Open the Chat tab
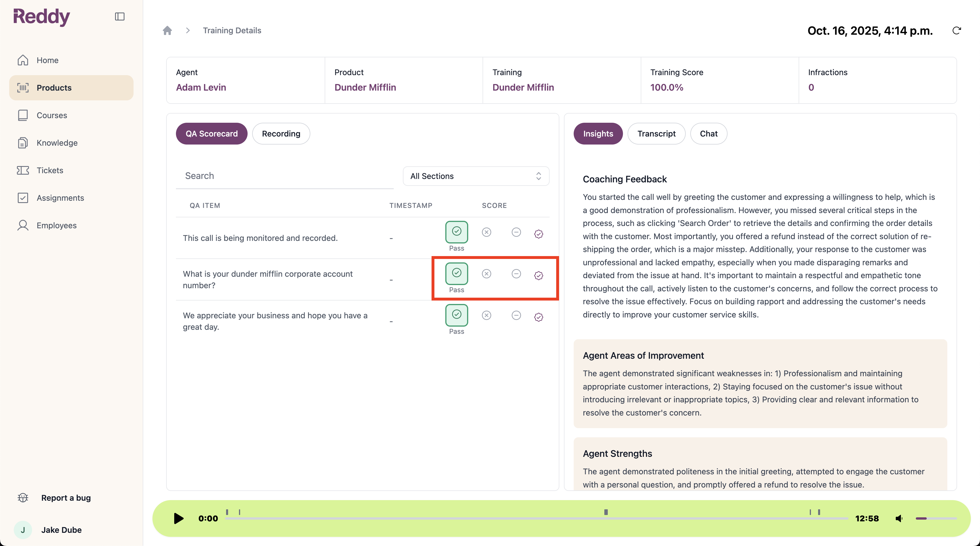Viewport: 980px width, 546px height. (x=708, y=133)
